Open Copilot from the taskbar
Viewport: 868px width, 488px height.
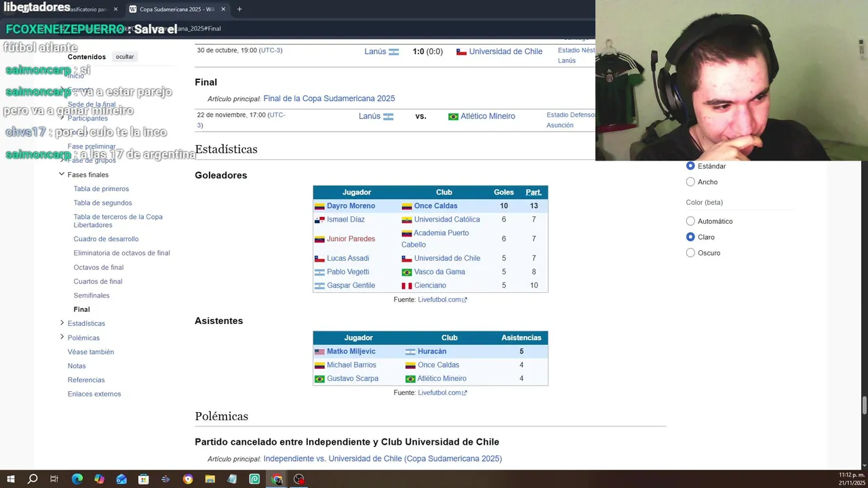[x=99, y=479]
